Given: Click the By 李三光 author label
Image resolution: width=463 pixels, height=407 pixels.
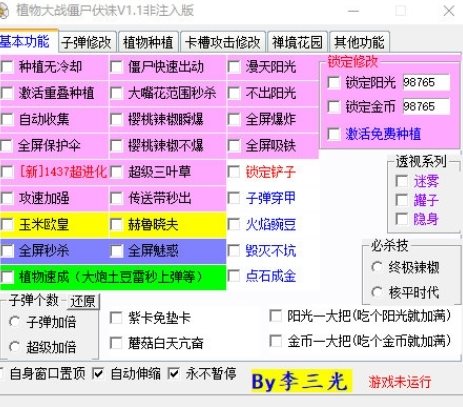Looking at the screenshot, I should pos(301,381).
